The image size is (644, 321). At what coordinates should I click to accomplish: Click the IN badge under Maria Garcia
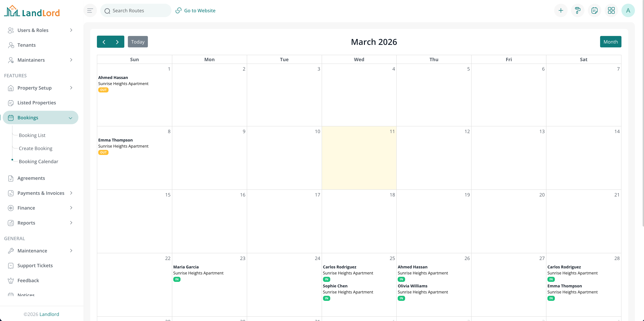coord(177,279)
